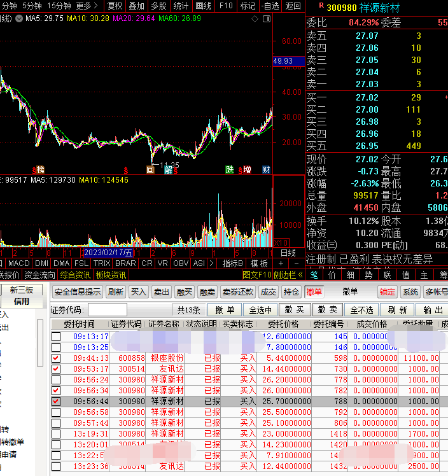Screen dimensions: 448x476
Task: Click the MA settings dropdown circle icon
Action: click(x=19, y=19)
